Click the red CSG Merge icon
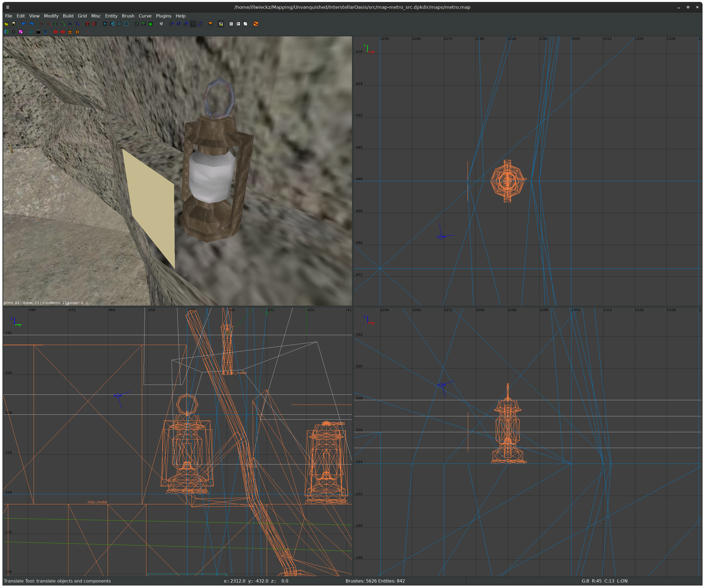 click(95, 24)
